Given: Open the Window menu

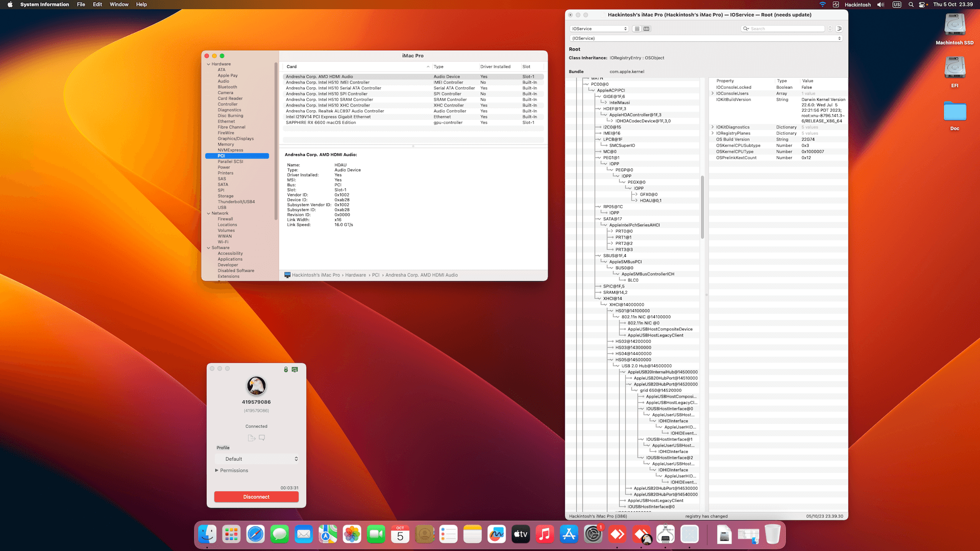Looking at the screenshot, I should pyautogui.click(x=119, y=5).
